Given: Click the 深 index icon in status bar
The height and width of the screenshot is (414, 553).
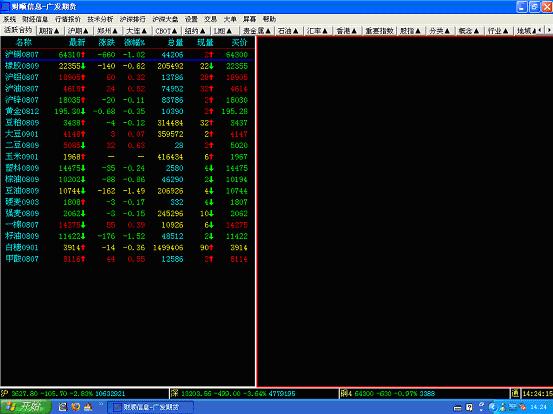Looking at the screenshot, I should tap(175, 393).
